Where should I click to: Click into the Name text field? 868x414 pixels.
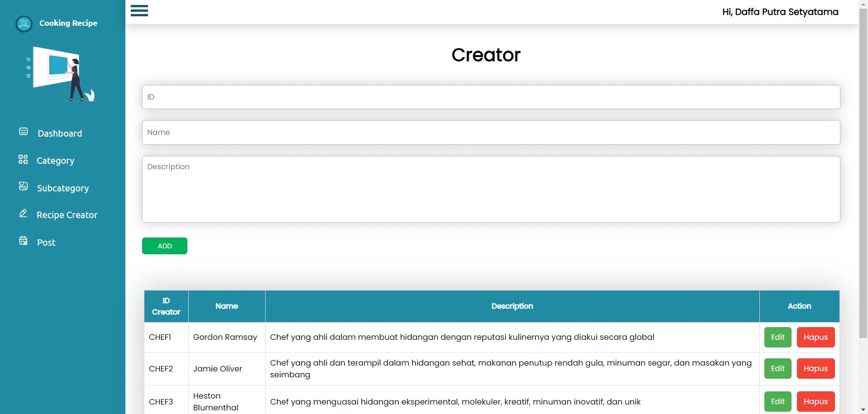[491, 133]
